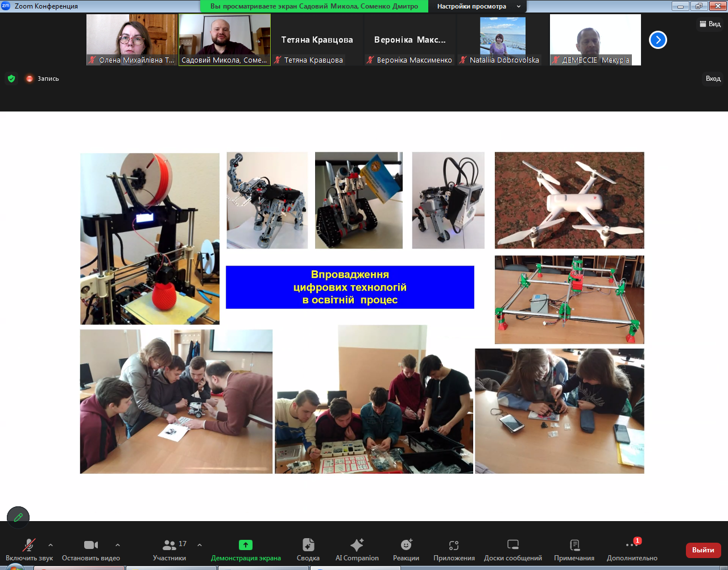Show next participants with blue arrow
The height and width of the screenshot is (570, 728).
[x=657, y=40]
